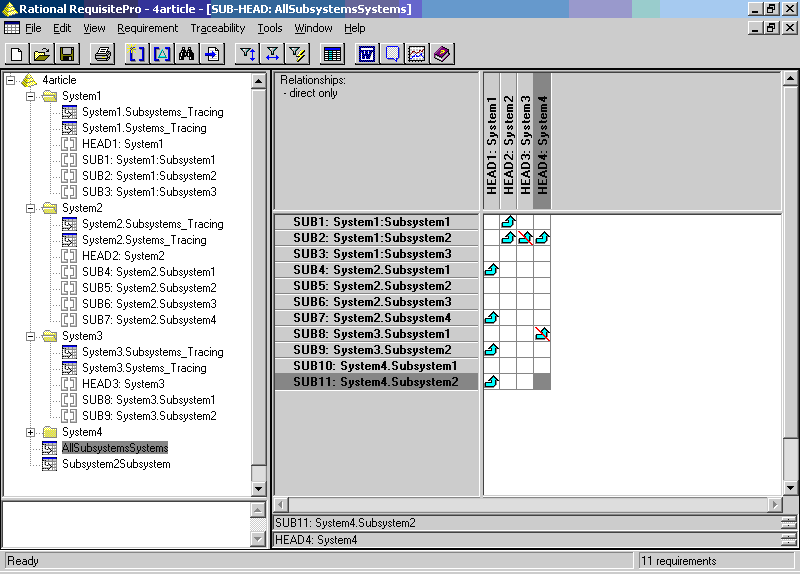This screenshot has height=574, width=800.
Task: Click the filter funnel with lightning icon
Action: tap(298, 54)
